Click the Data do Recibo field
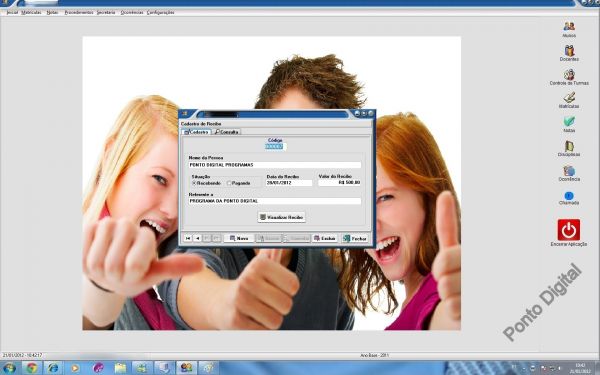The image size is (600, 375). pos(289,183)
